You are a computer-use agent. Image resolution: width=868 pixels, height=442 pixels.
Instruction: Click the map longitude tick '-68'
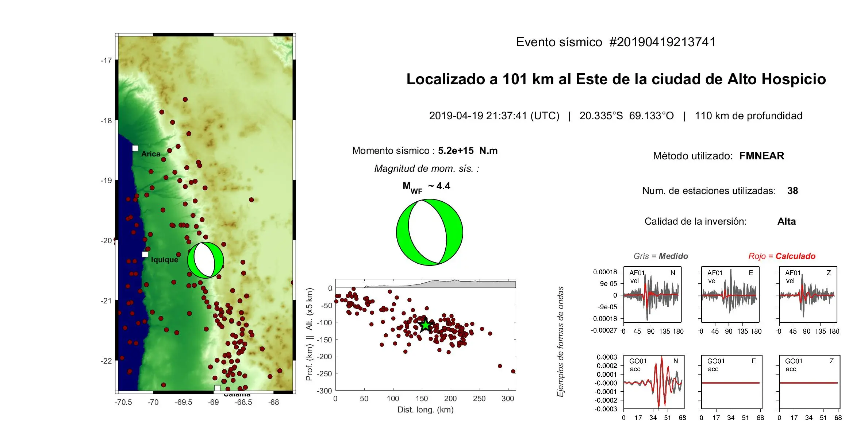(274, 402)
